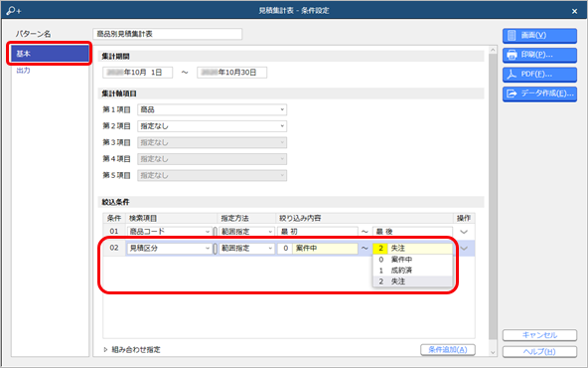588x368 pixels.
Task: Click the condition number 02 cell
Action: point(114,248)
